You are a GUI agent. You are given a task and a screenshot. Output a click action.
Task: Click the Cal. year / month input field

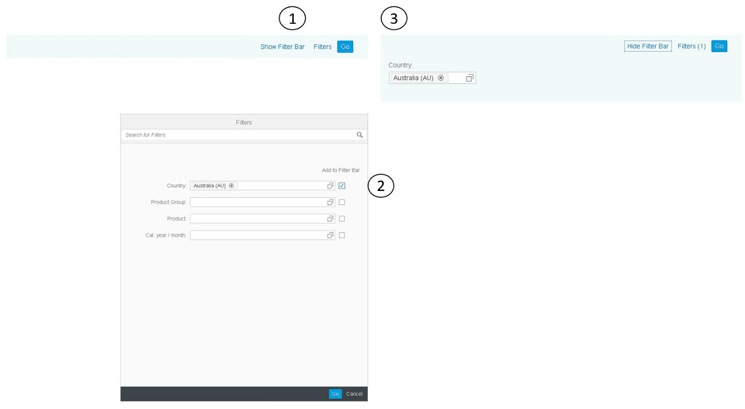click(x=263, y=235)
